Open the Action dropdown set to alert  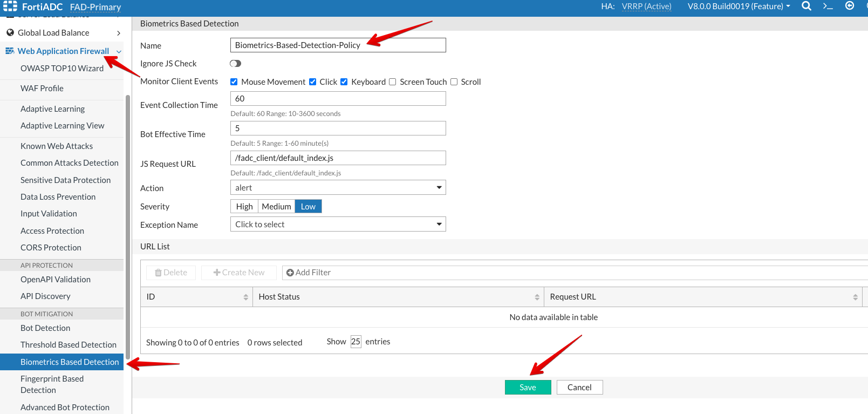pos(338,188)
